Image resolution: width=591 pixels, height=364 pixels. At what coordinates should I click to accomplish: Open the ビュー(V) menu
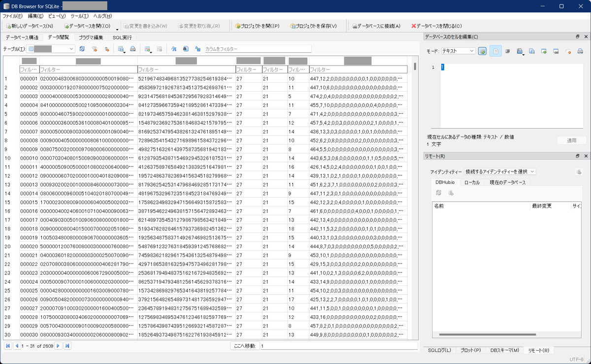(58, 16)
